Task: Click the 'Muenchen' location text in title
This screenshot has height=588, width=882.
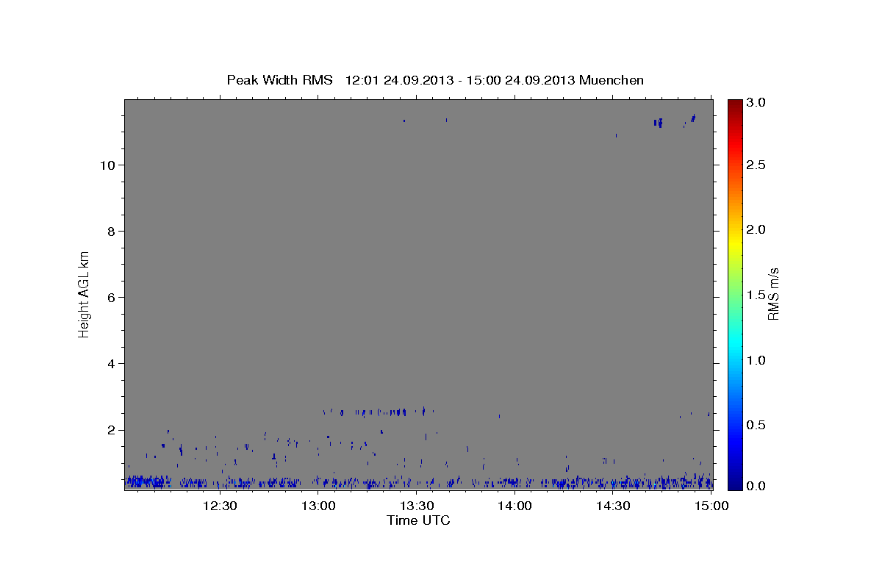Action: tap(612, 80)
